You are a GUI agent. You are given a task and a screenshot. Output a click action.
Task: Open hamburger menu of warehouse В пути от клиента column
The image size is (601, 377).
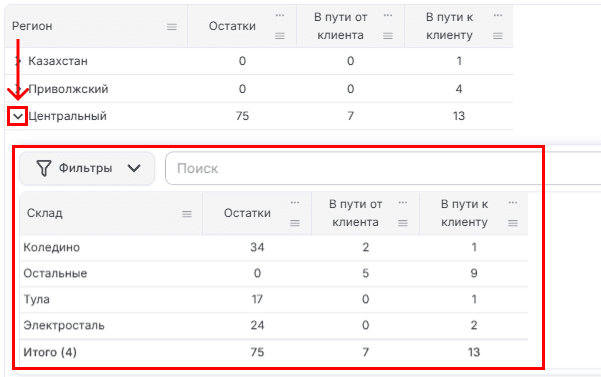click(403, 223)
